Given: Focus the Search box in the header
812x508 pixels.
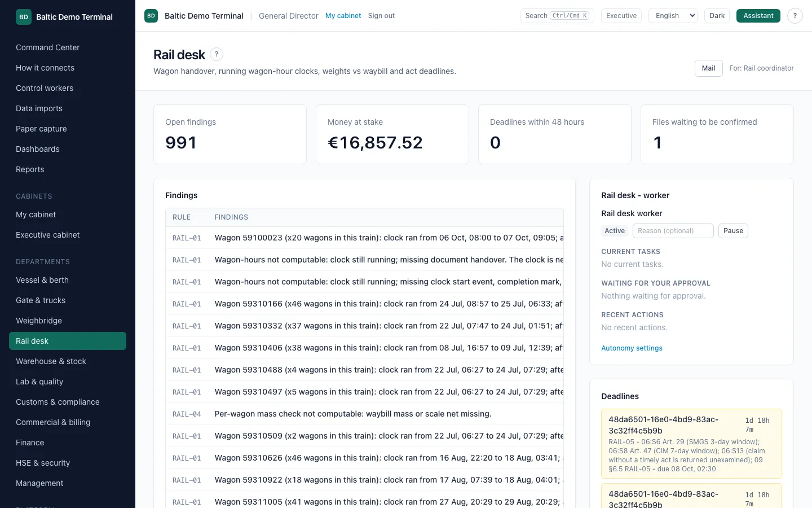Looking at the screenshot, I should [557, 16].
